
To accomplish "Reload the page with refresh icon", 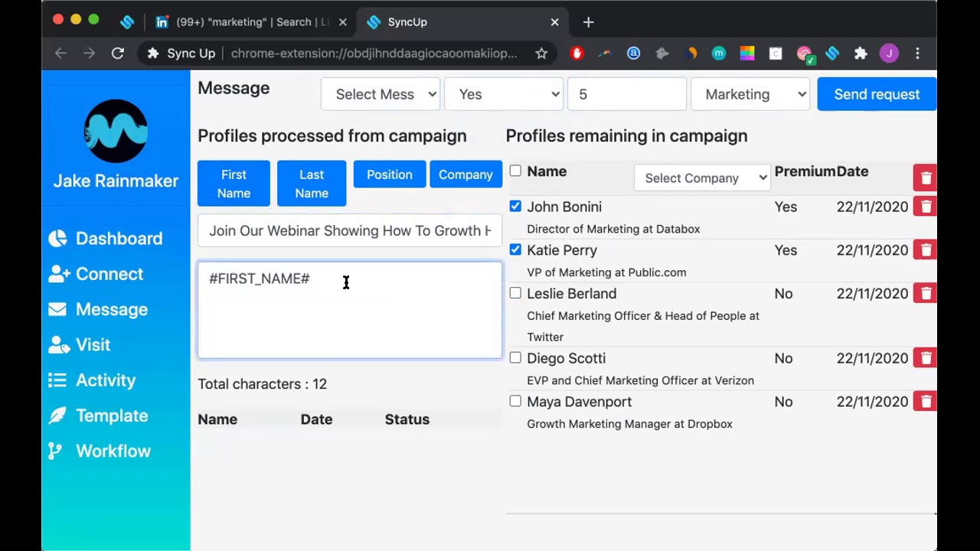I will coord(118,53).
